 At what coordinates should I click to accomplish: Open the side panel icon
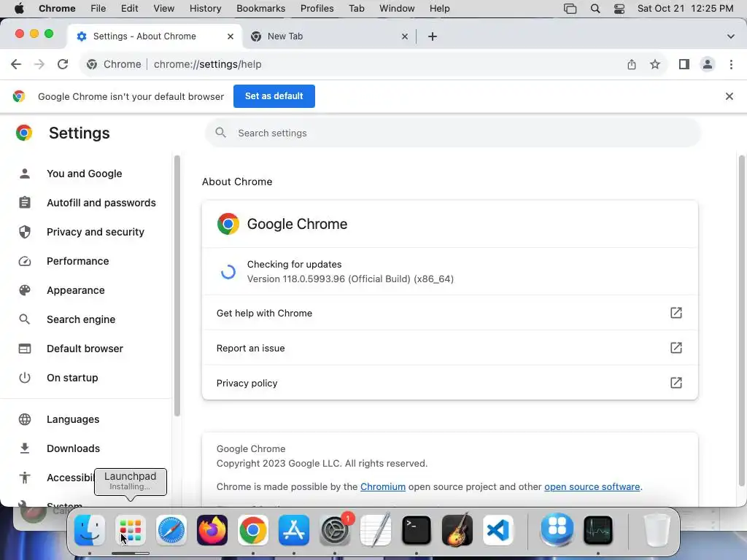click(684, 64)
